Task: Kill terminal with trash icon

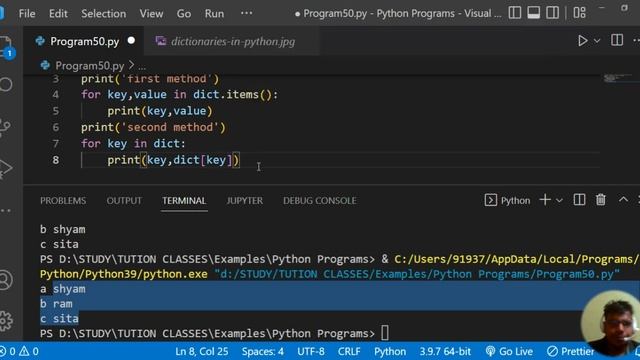Action: click(x=600, y=200)
